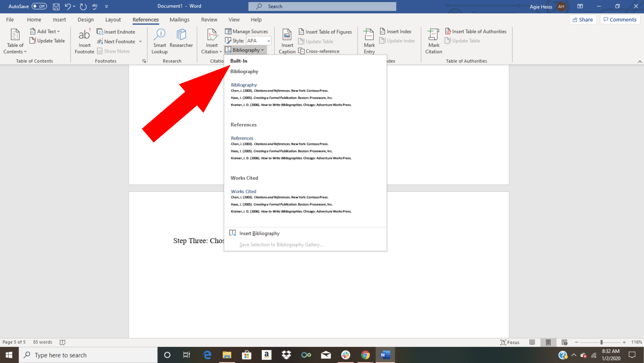This screenshot has height=363, width=644.
Task: Click Mark Citation in Table of Authorities
Action: 433,40
